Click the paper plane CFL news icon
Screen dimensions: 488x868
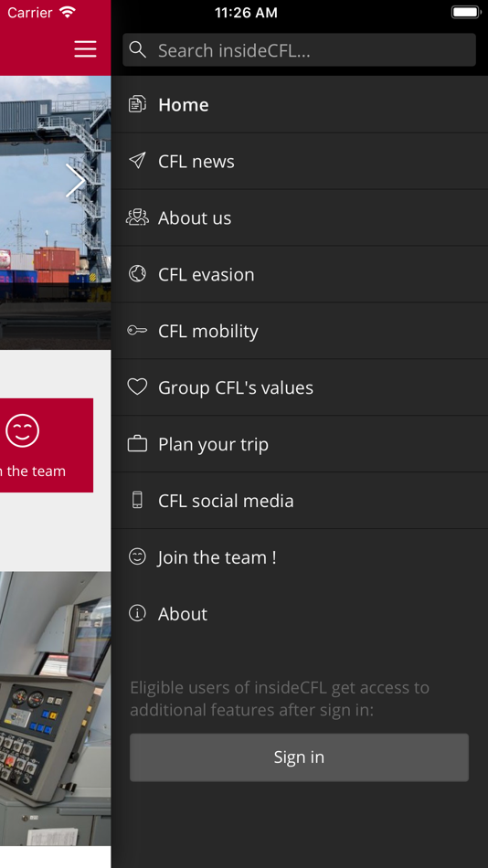tap(137, 161)
